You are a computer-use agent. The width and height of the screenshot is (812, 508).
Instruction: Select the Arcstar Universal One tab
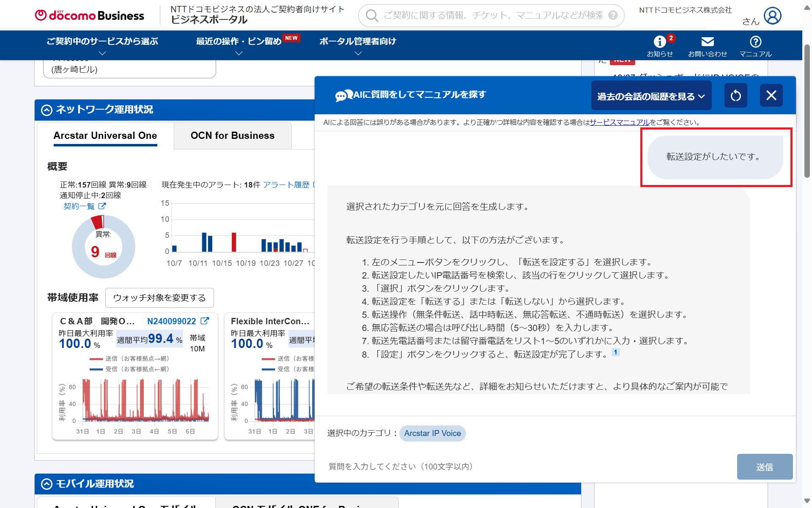pos(105,136)
